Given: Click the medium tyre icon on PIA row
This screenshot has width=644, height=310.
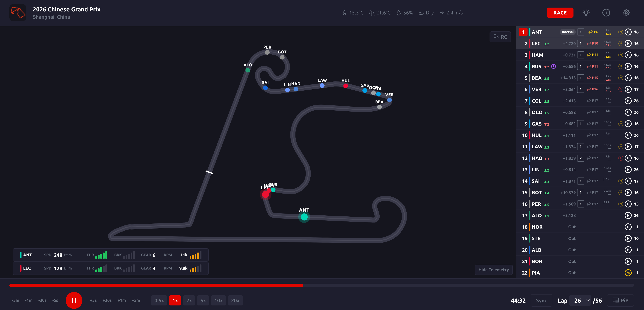Looking at the screenshot, I should (628, 273).
